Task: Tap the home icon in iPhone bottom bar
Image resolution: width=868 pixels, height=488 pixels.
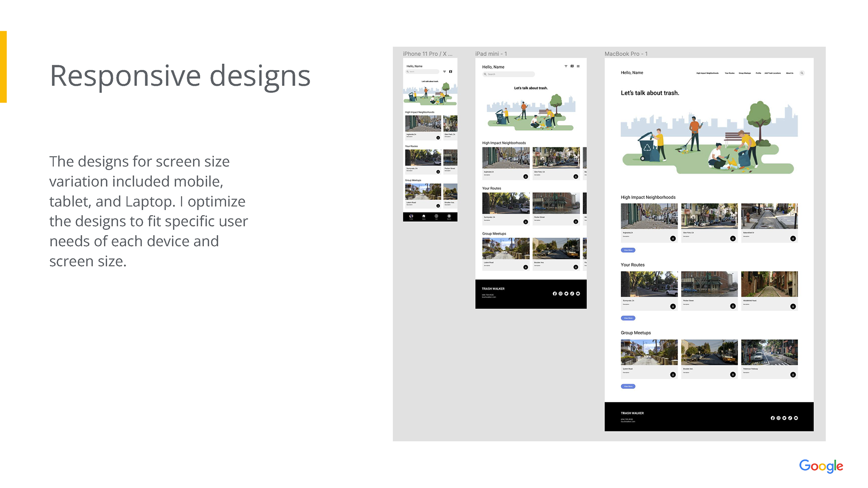Action: [x=424, y=216]
